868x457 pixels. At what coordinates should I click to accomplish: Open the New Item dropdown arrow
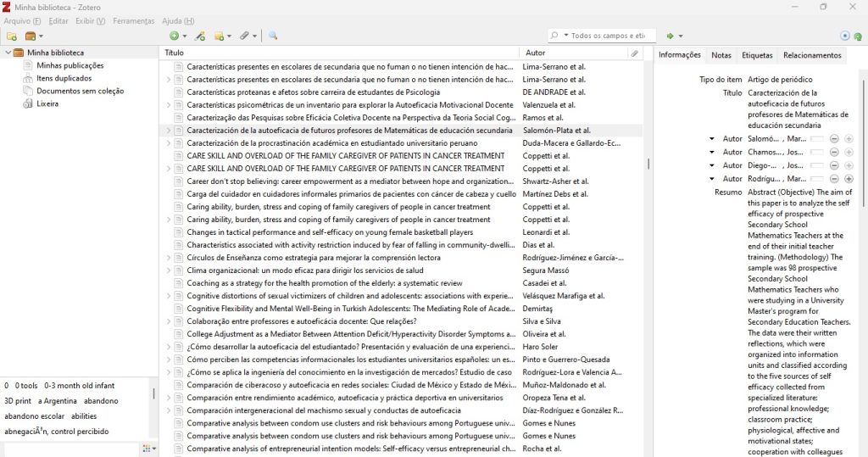click(185, 36)
